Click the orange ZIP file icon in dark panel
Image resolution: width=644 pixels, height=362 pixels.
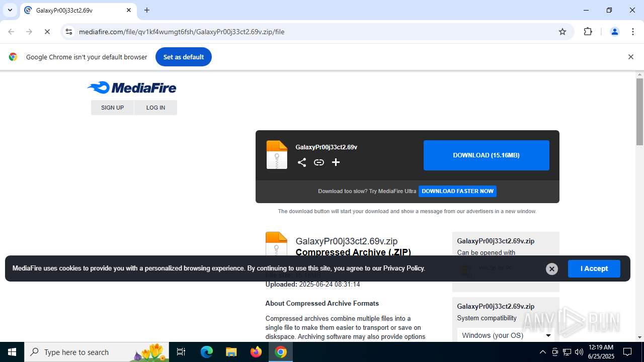coord(276,155)
